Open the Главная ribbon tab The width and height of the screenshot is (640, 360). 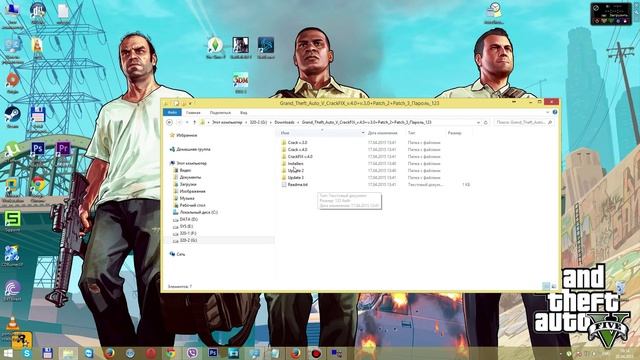click(193, 113)
